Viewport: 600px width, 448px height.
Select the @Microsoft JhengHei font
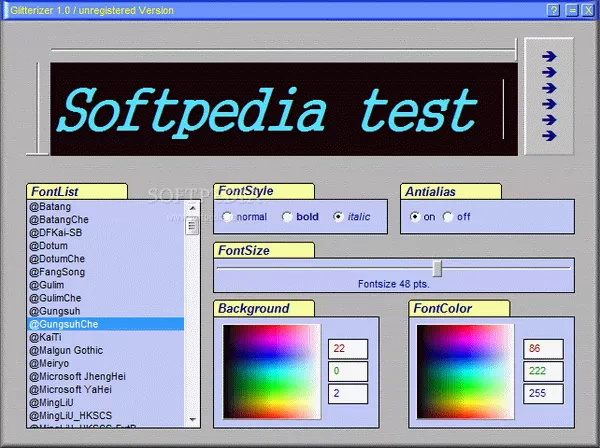coord(106,376)
